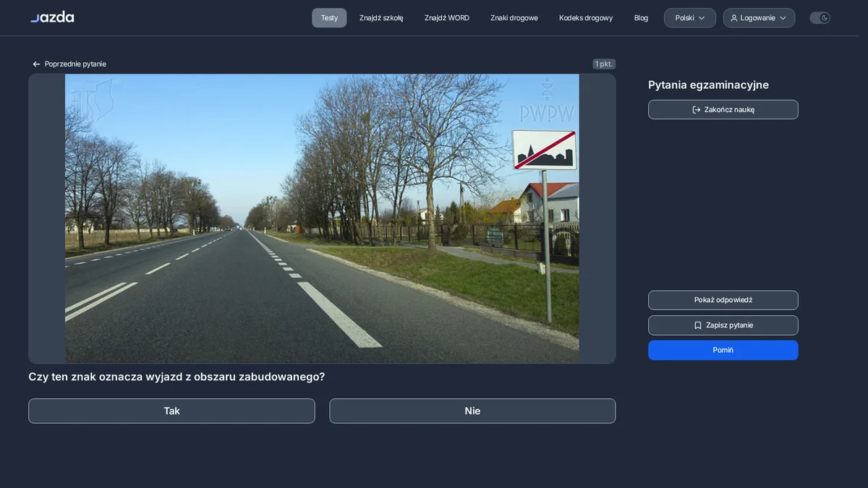Click the Jazda logo
The width and height of the screenshot is (868, 488).
(52, 17)
